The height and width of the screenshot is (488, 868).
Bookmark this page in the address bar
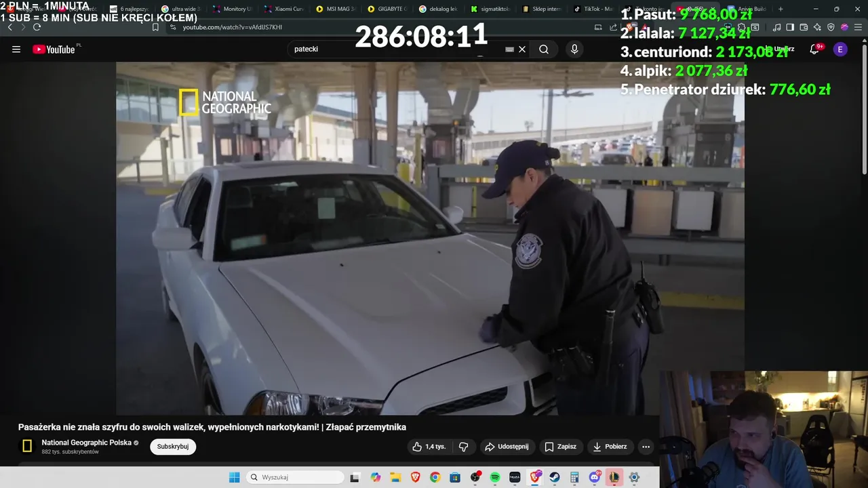click(x=155, y=27)
